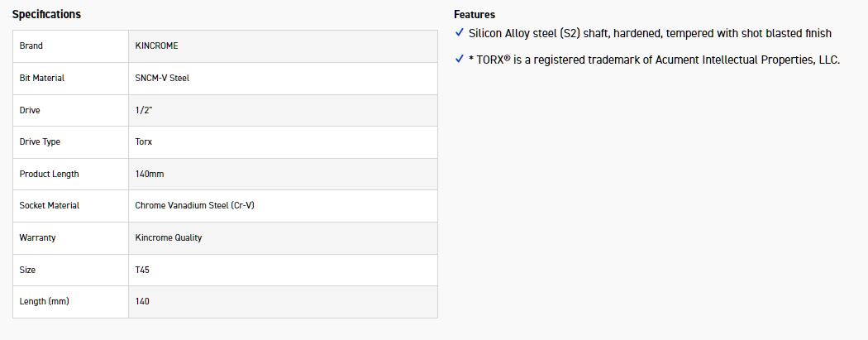Select the Length (mm) label
868x340 pixels.
pos(45,302)
